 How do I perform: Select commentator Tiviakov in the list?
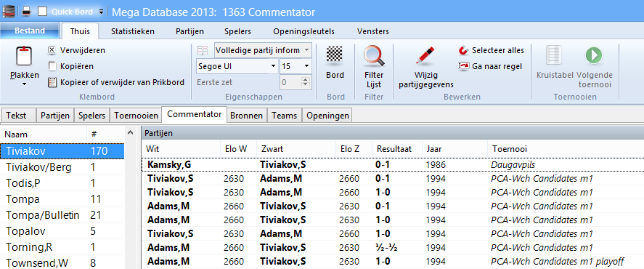[x=62, y=151]
